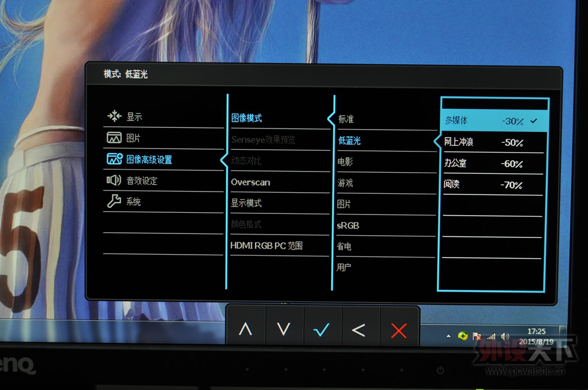Select the 显示 display icon
The width and height of the screenshot is (588, 390).
click(114, 116)
